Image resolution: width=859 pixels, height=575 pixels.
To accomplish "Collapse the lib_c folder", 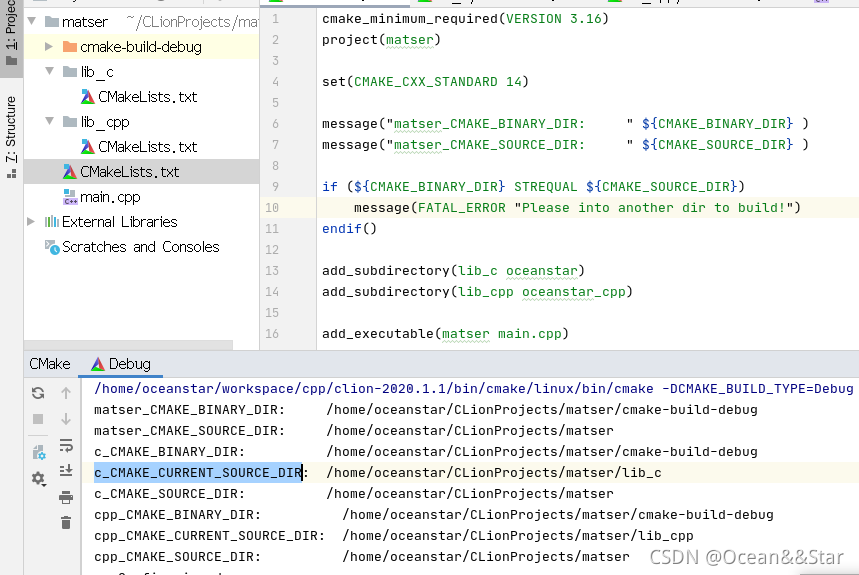I will click(49, 71).
